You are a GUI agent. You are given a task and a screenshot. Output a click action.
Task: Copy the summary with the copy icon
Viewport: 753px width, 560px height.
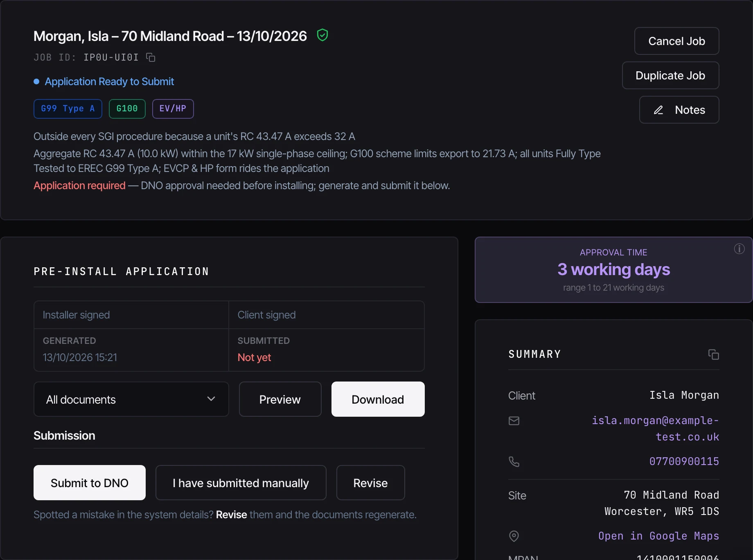(713, 355)
